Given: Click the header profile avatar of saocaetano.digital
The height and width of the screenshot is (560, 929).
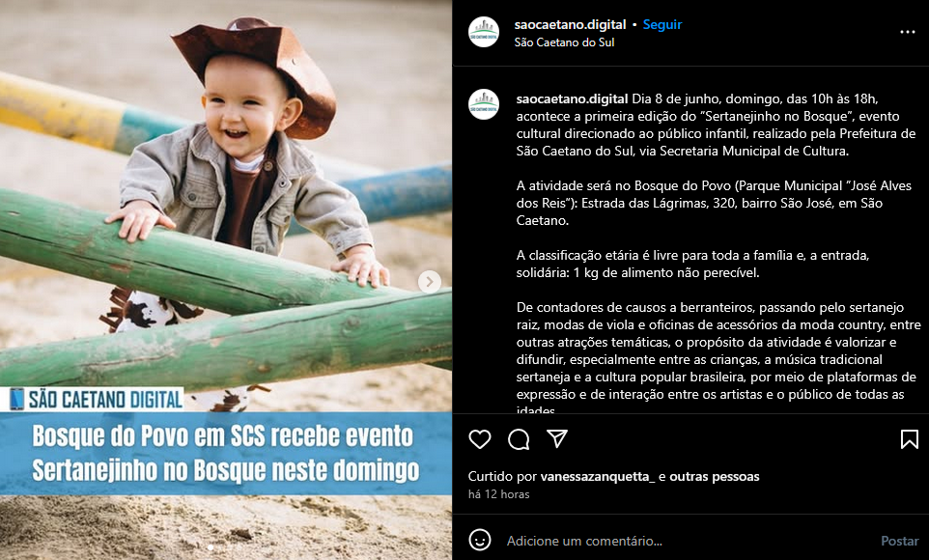Looking at the screenshot, I should (484, 32).
